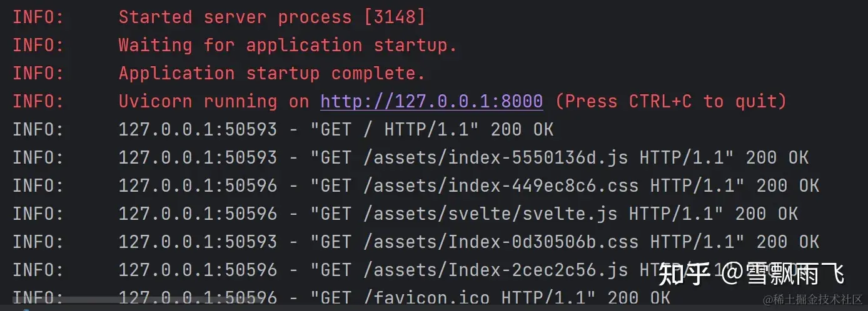
Task: Click the Index-2cec2c56.js request path
Action: (x=496, y=270)
